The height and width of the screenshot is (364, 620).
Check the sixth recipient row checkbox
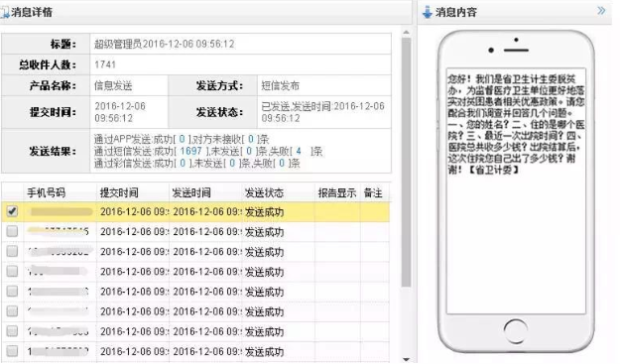pos(12,311)
